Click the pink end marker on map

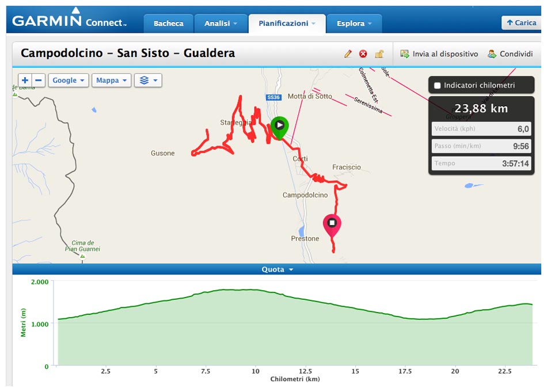pos(332,225)
